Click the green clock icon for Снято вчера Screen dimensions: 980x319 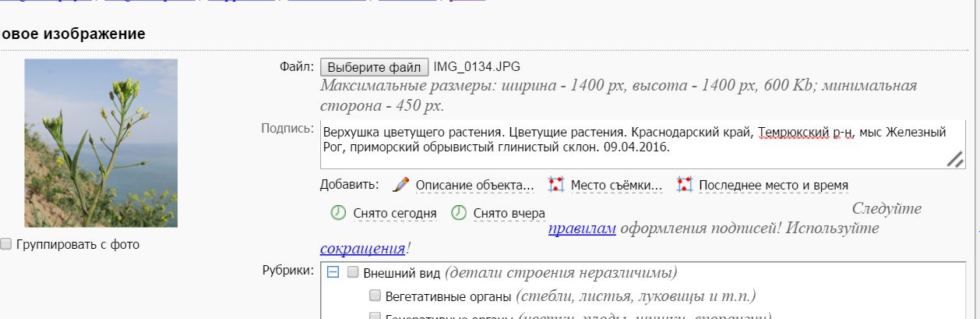coord(459,213)
